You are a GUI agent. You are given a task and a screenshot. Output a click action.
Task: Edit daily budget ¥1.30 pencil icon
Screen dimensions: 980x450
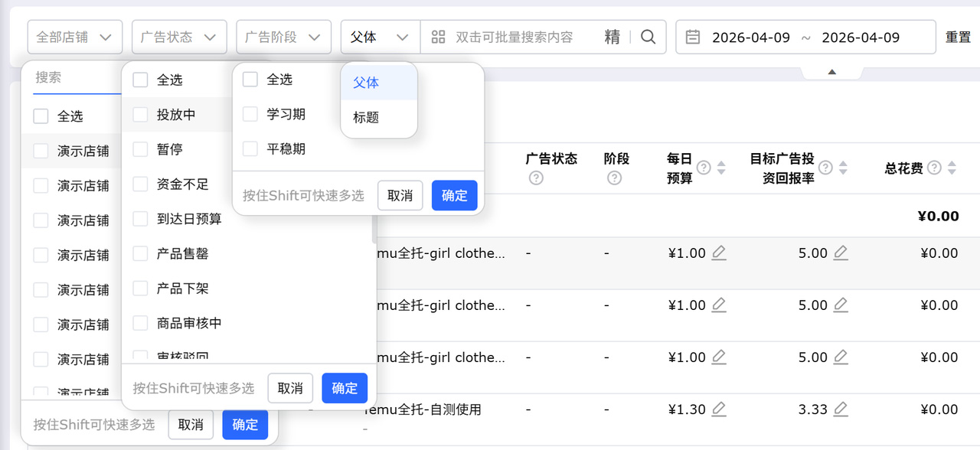(719, 409)
